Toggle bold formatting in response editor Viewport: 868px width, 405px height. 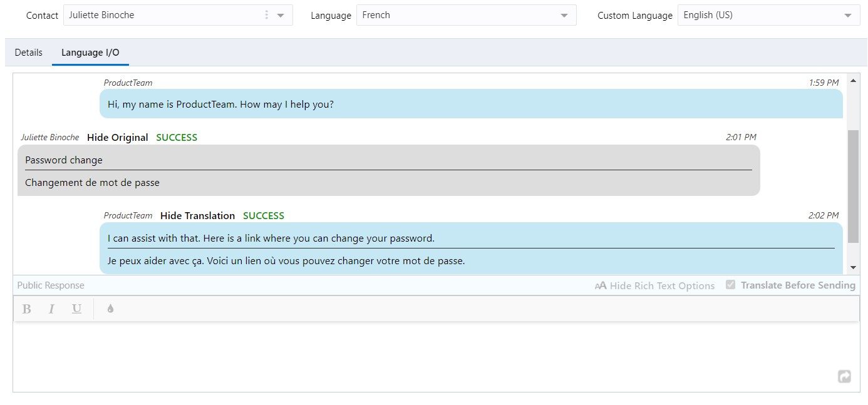click(x=27, y=309)
